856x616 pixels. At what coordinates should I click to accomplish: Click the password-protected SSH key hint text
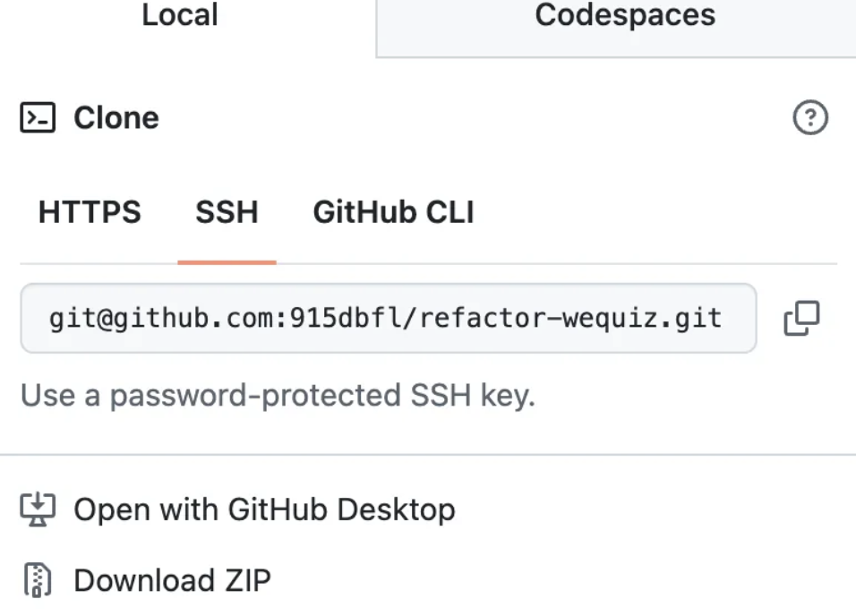pos(278,396)
